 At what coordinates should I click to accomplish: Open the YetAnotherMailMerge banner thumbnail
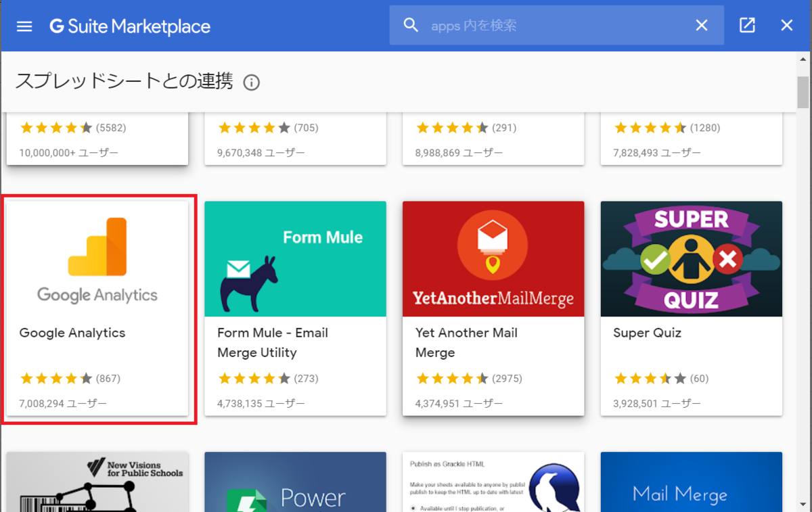click(x=493, y=259)
